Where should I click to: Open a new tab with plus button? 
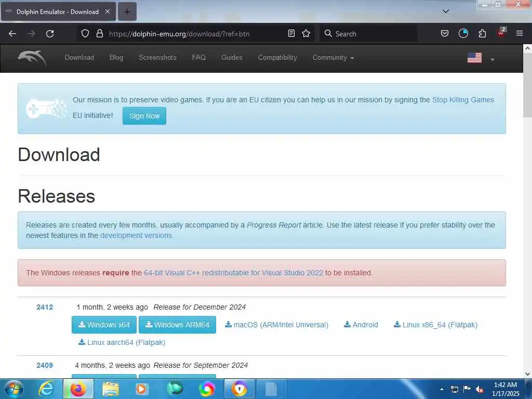pyautogui.click(x=127, y=11)
